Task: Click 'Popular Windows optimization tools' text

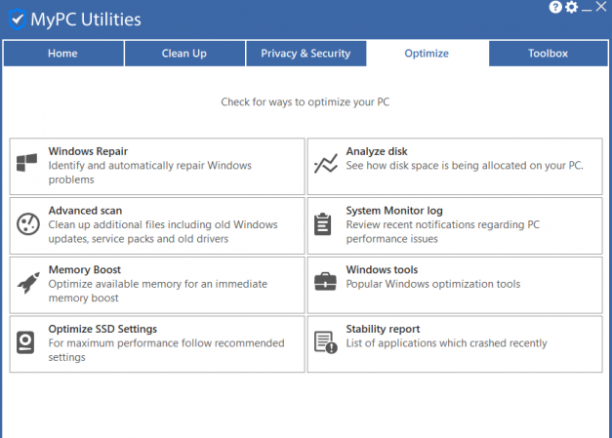Action: [433, 284]
